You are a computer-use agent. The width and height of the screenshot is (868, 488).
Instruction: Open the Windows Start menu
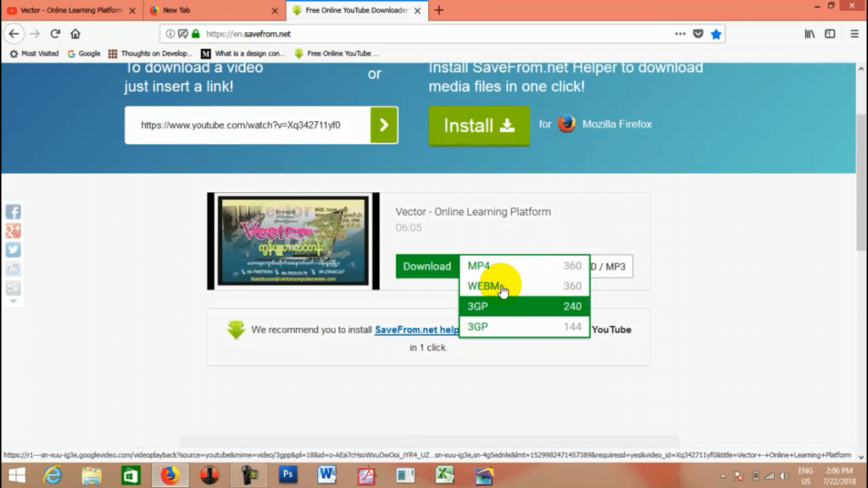(17, 475)
